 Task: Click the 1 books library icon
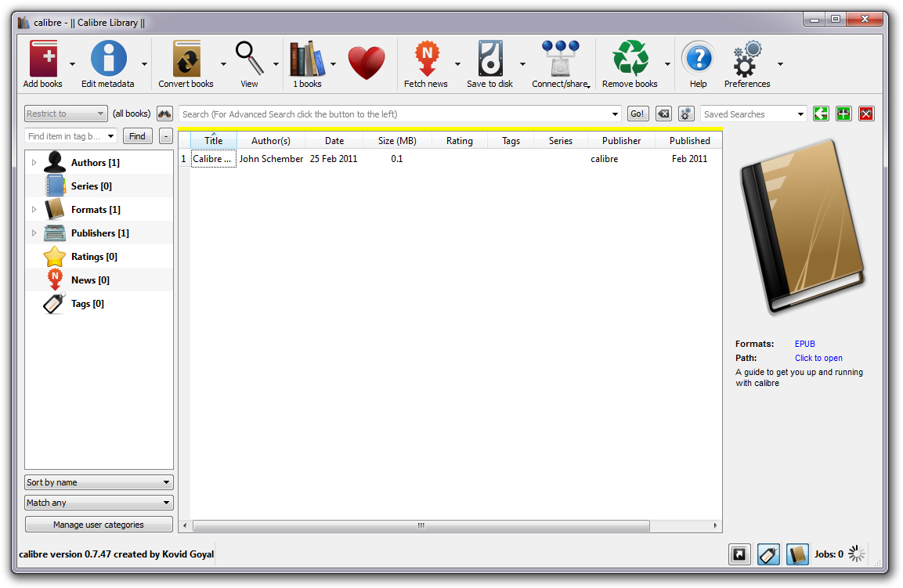307,58
